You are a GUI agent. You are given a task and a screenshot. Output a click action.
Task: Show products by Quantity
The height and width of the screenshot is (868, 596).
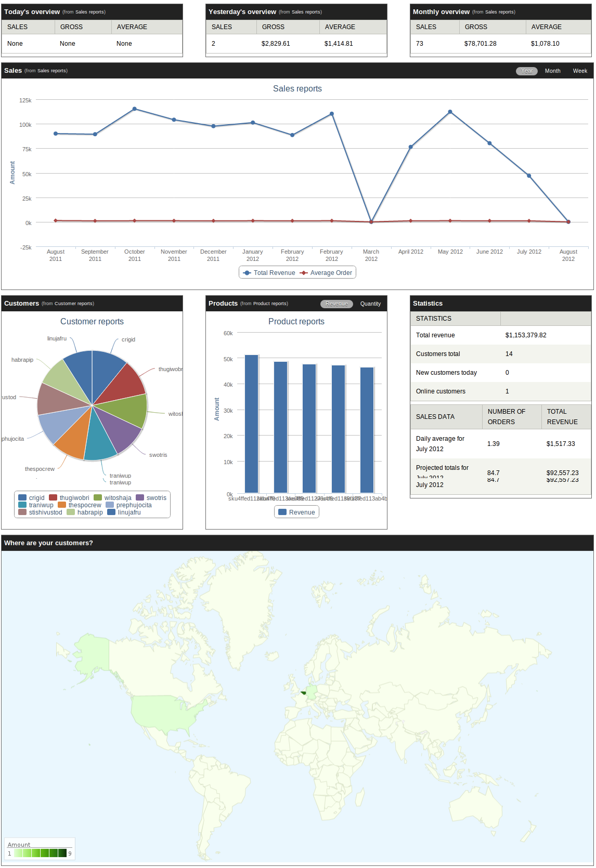pyautogui.click(x=370, y=304)
